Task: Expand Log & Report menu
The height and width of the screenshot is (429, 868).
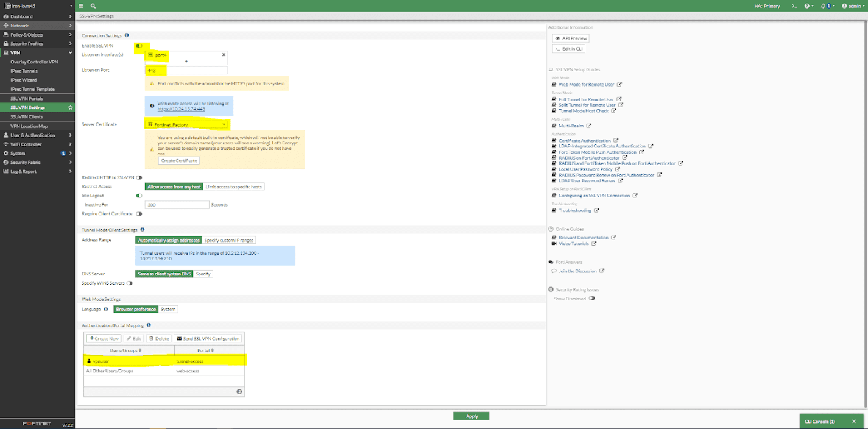Action: 37,172
